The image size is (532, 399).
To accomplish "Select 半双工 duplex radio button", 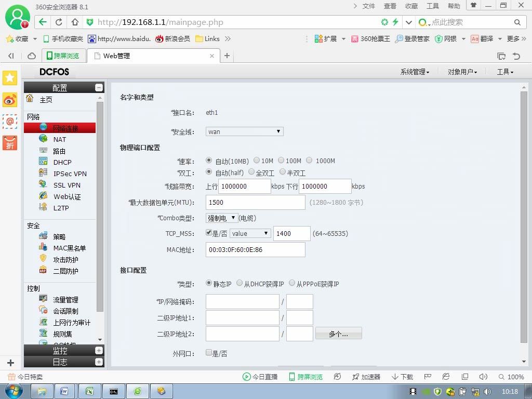I will [283, 172].
